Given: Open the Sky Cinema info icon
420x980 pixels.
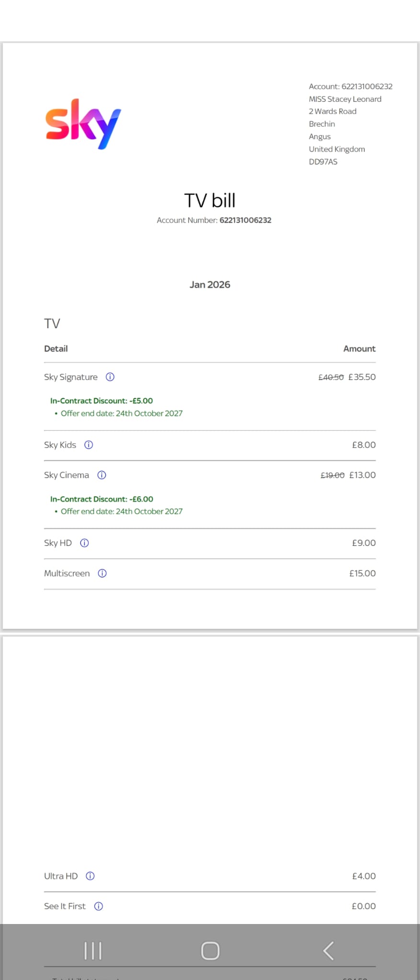Looking at the screenshot, I should 102,475.
